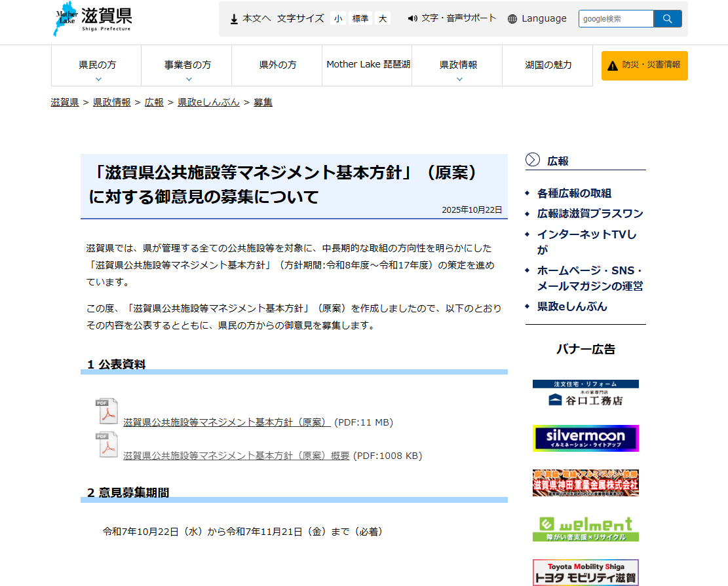The image size is (728, 586).
Task: Open the Mother Lake 琵琶湖 nav item
Action: 368,65
